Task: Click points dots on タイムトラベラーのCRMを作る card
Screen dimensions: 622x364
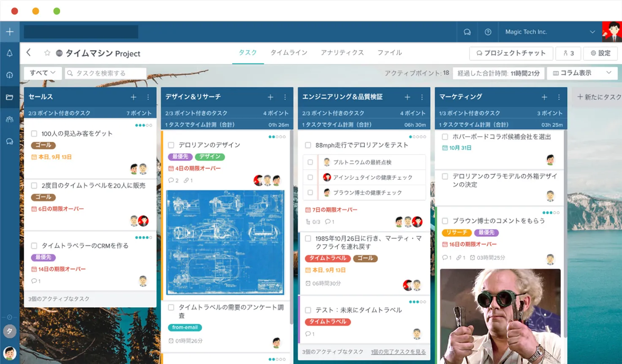Action: tap(144, 237)
